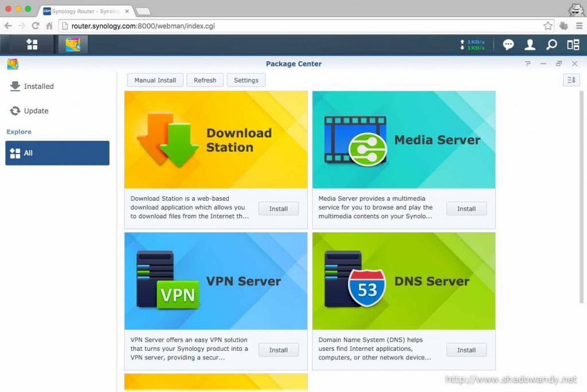Viewport: 587px width, 392px height.
Task: Click the Package Center window title icon
Action: point(13,64)
